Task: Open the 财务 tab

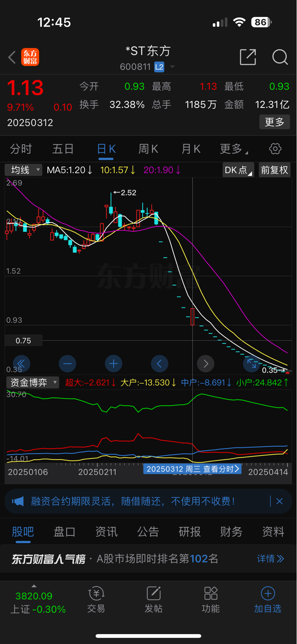Action: click(x=231, y=532)
